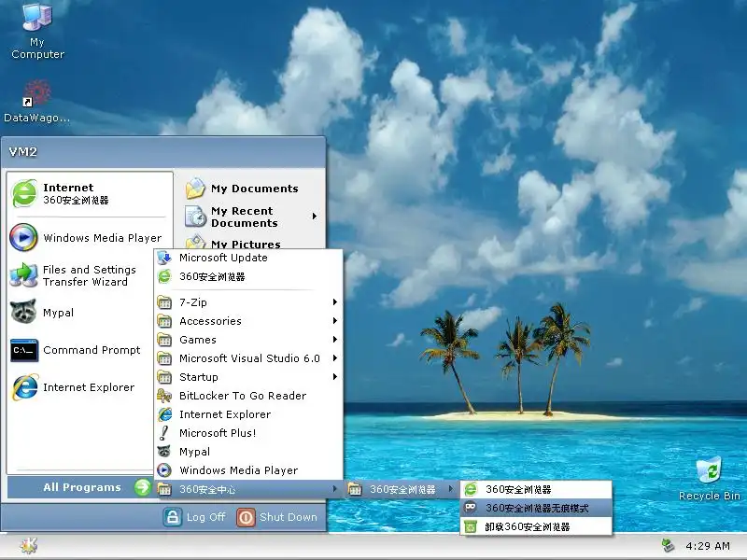Image resolution: width=747 pixels, height=560 pixels.
Task: Click the Shut Down power icon
Action: point(246,517)
